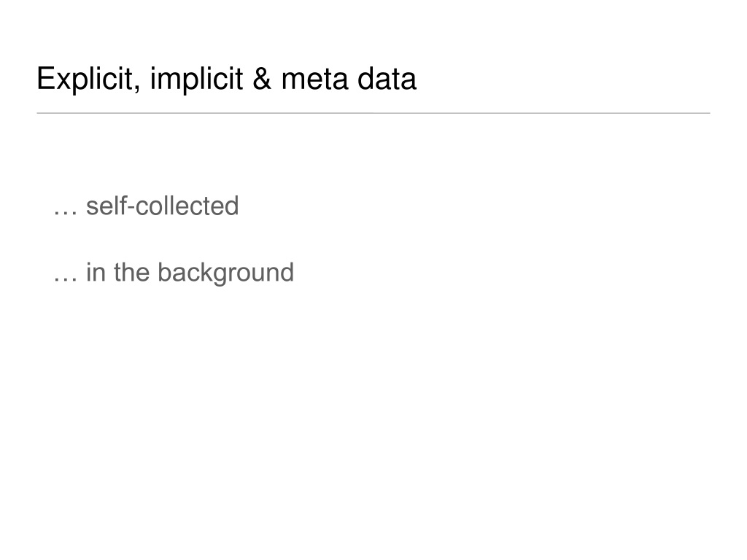Select the "self-collected" text

(x=163, y=206)
